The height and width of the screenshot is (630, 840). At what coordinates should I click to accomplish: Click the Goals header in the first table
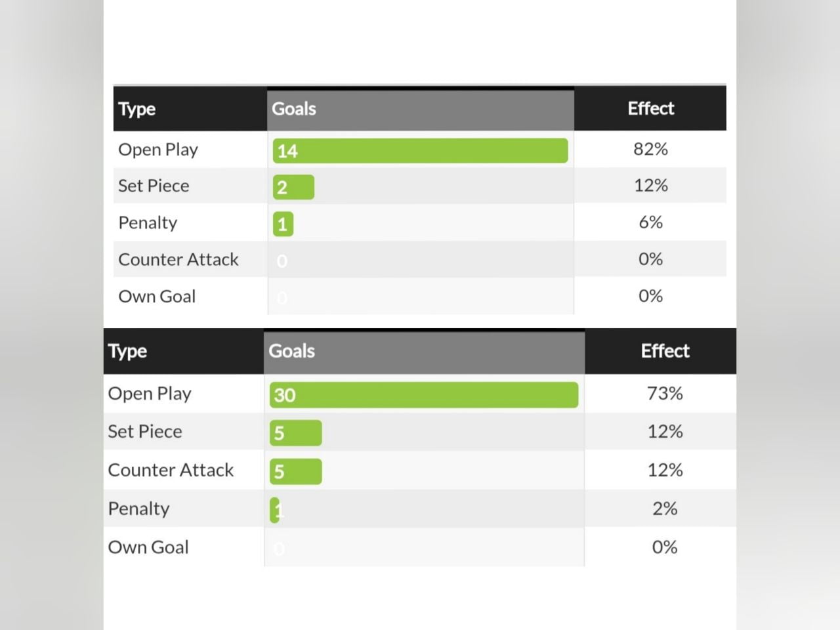point(294,109)
